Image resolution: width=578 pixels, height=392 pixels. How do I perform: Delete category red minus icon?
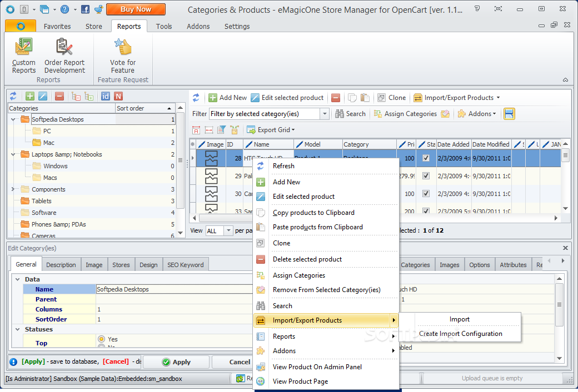[x=59, y=96]
